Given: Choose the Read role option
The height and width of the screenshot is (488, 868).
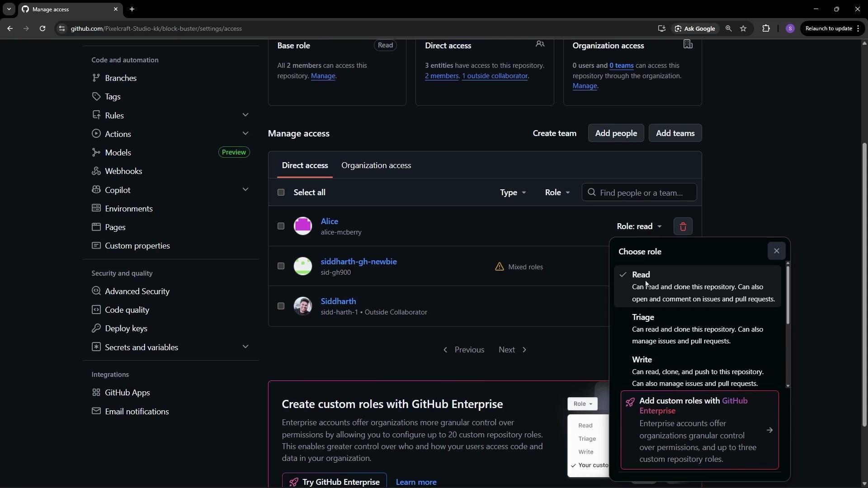Looking at the screenshot, I should [697, 286].
